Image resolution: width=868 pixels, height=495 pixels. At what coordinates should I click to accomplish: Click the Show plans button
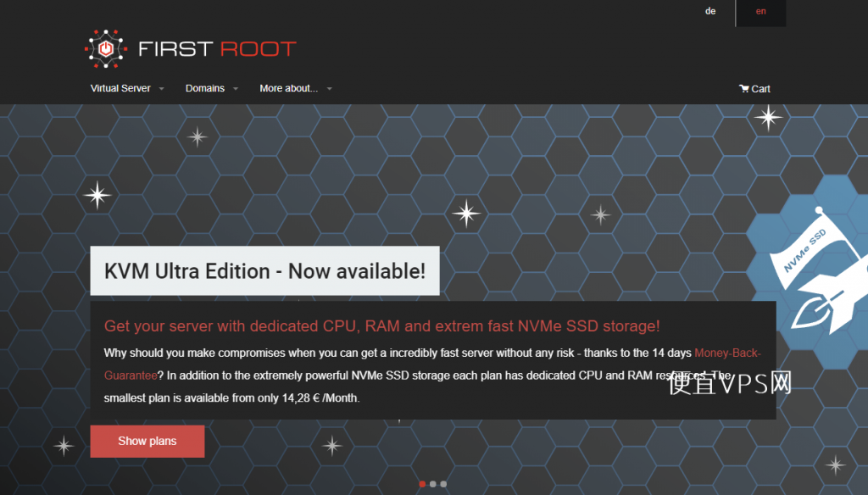(x=147, y=442)
